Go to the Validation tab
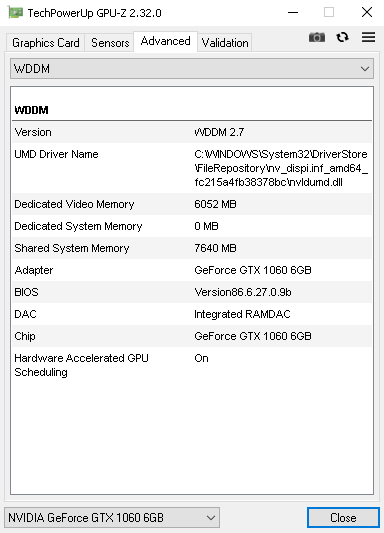 [225, 43]
